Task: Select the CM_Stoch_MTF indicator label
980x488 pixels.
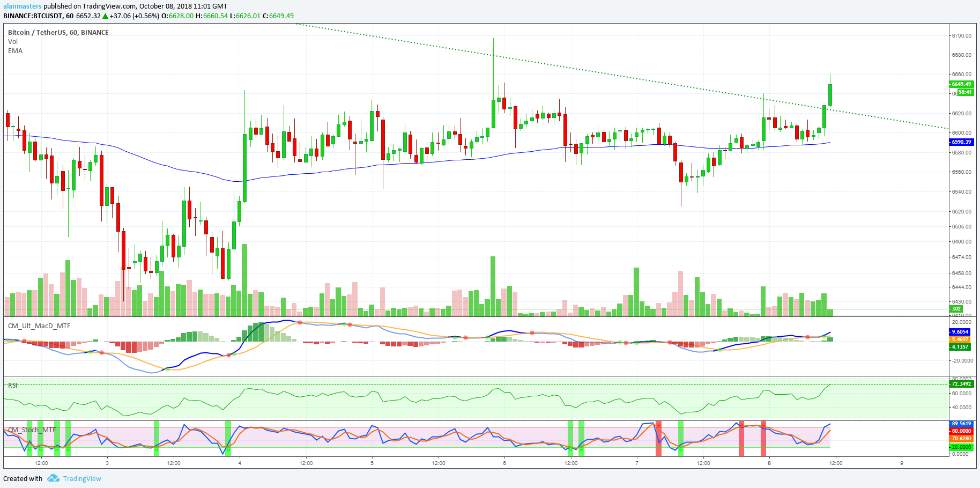Action: coord(32,430)
